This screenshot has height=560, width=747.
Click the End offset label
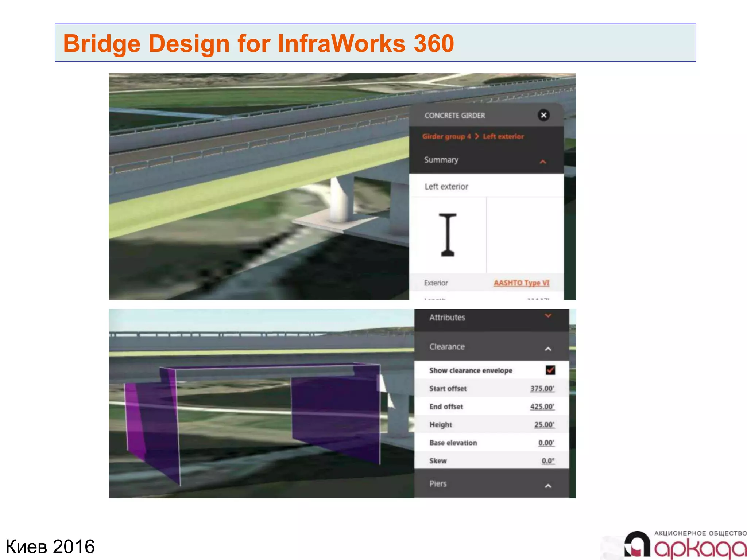coord(446,407)
